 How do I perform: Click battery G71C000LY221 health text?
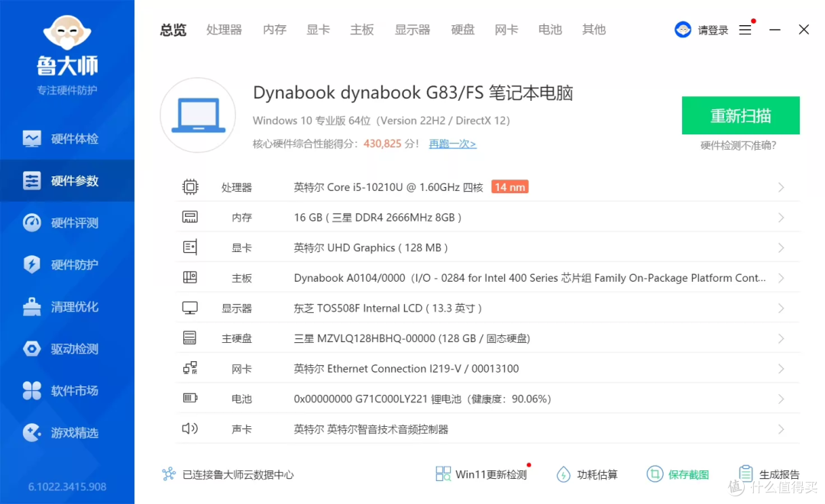[x=422, y=399]
